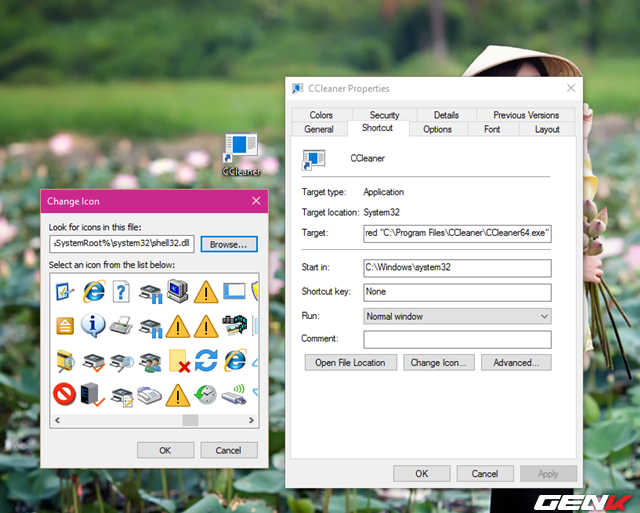The width and height of the screenshot is (640, 513).
Task: Pick the film strip media icon
Action: (234, 325)
